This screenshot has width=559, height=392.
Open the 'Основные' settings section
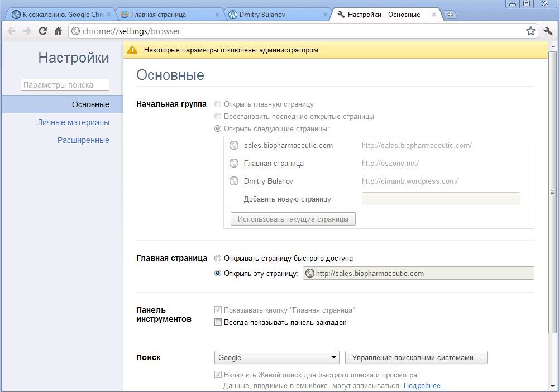(x=63, y=104)
